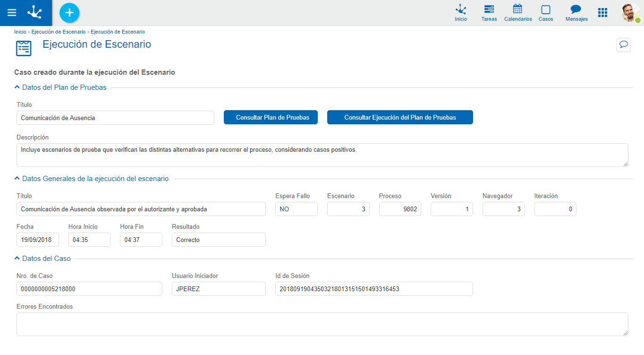Open the user profile avatar

[x=631, y=13]
